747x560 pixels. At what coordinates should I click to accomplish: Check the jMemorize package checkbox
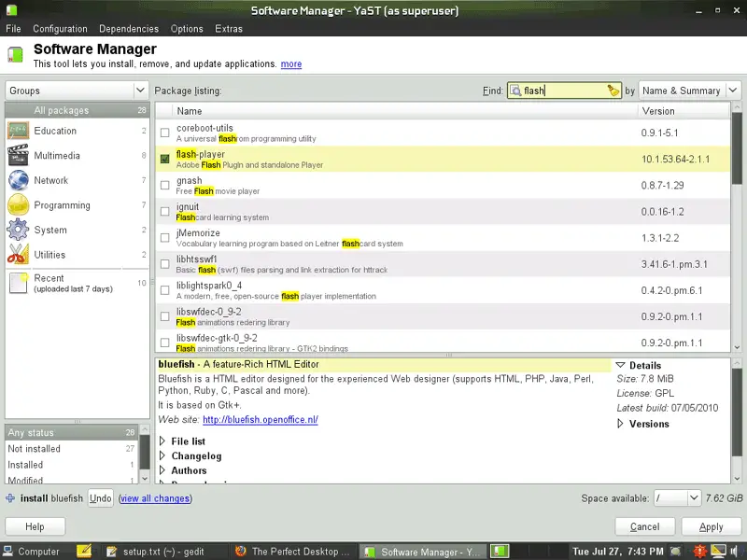(165, 237)
